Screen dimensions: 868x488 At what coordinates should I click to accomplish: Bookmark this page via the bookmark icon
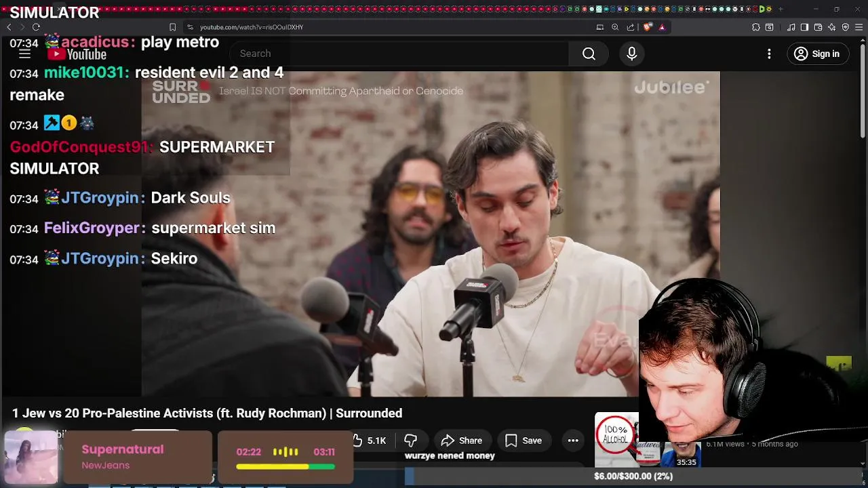[173, 27]
